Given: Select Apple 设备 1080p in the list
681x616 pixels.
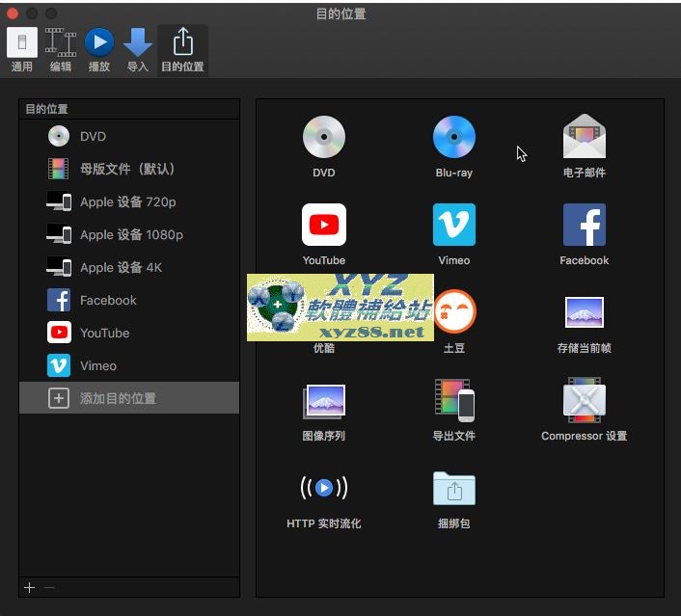Looking at the screenshot, I should (x=130, y=234).
